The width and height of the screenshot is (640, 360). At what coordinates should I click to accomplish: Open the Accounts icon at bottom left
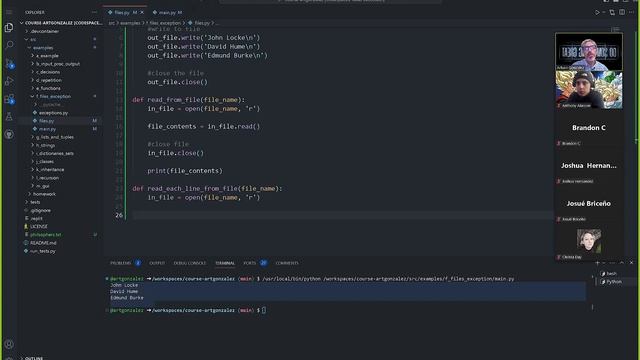pos(9,344)
